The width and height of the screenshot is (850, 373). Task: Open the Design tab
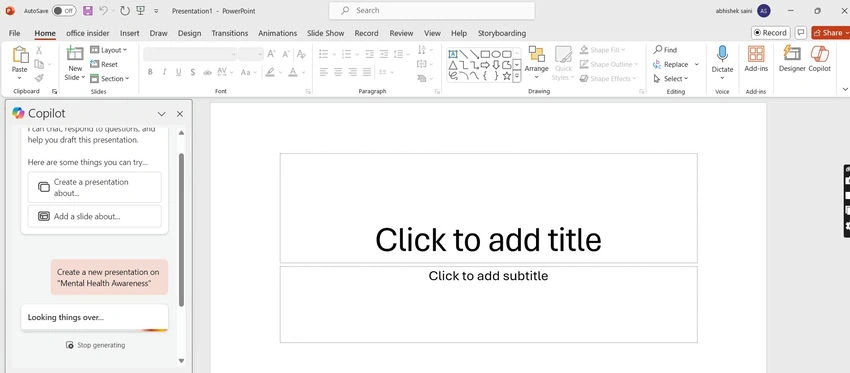[189, 33]
